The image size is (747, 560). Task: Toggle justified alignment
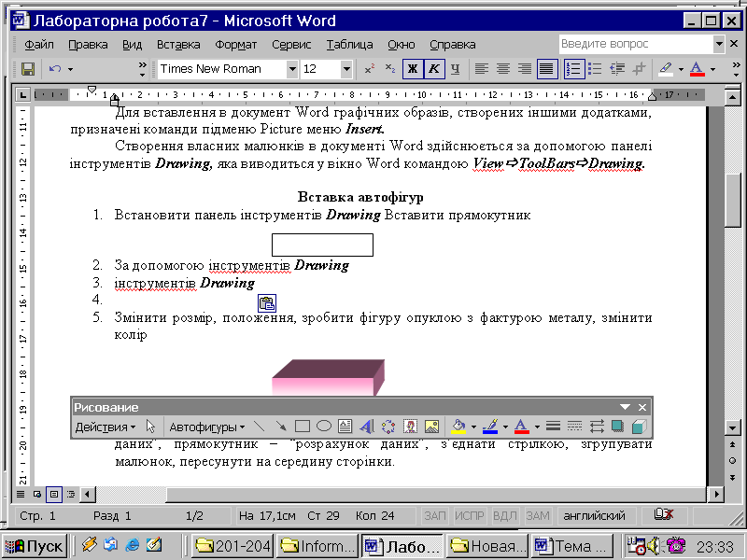(x=546, y=69)
